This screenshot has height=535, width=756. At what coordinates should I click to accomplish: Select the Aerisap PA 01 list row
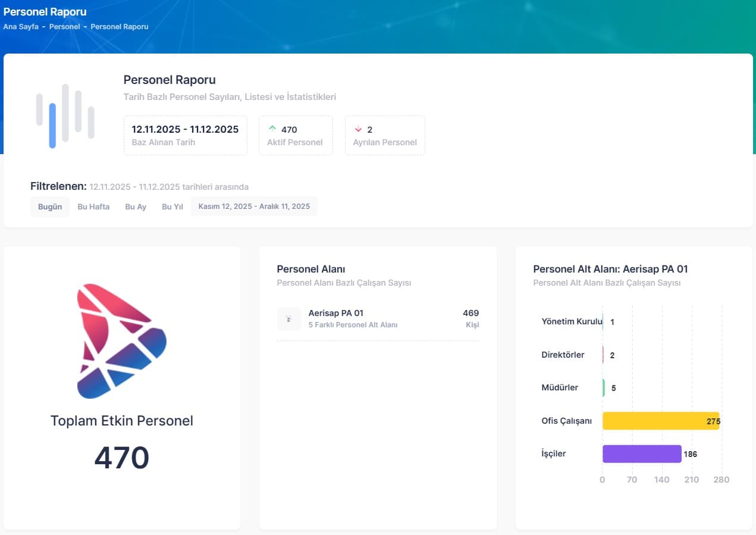tap(378, 318)
